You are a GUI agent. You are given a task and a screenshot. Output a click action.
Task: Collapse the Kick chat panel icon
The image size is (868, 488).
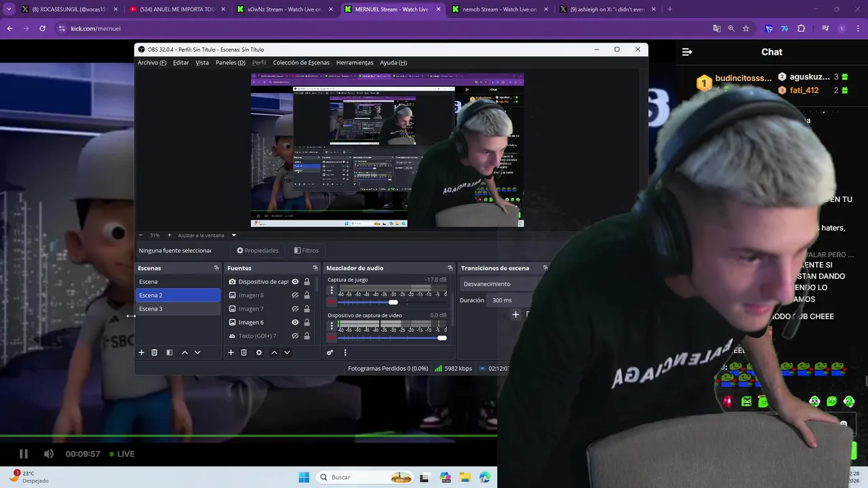click(x=687, y=52)
